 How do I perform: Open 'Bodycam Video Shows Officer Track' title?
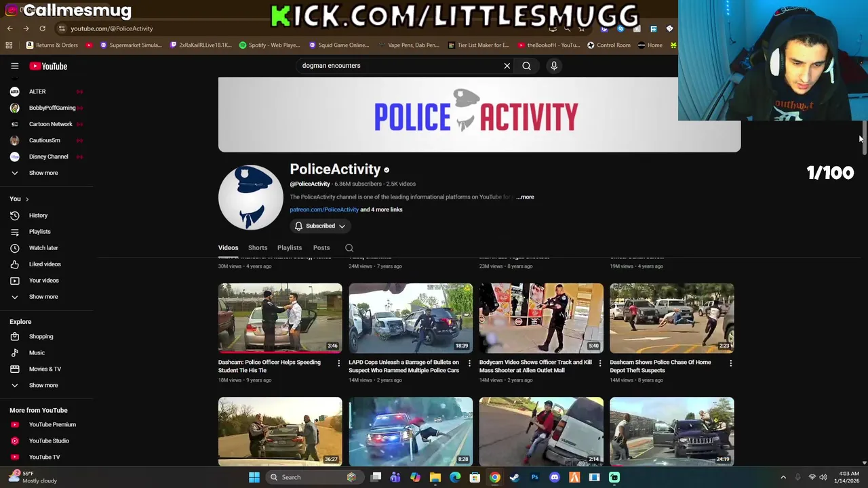point(536,366)
